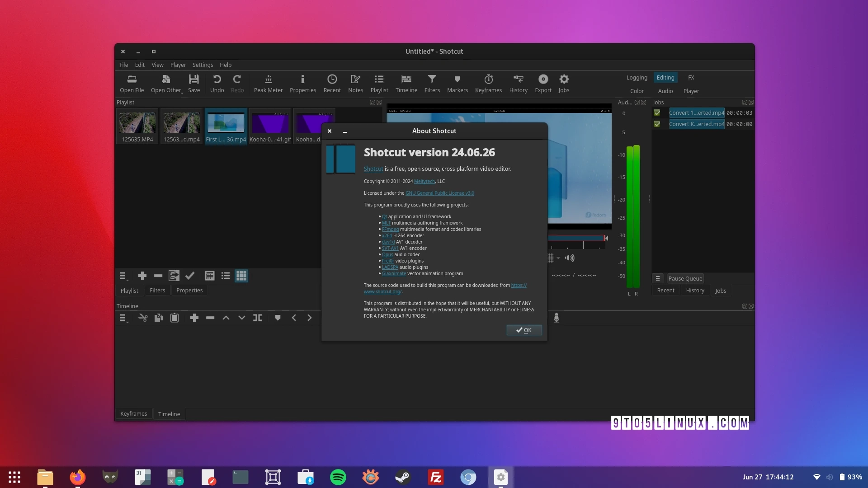
Task: Select the Filters tool in toolbar
Action: (x=431, y=83)
